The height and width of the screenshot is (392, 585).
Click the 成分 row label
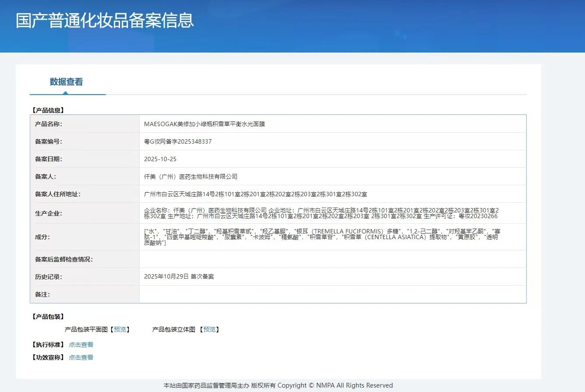tap(42, 237)
